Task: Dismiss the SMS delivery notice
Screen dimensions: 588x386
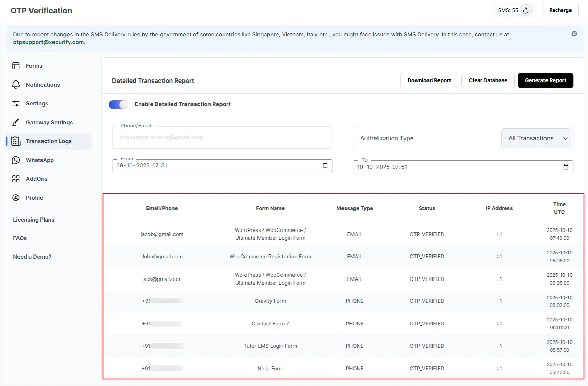Action: pos(574,34)
